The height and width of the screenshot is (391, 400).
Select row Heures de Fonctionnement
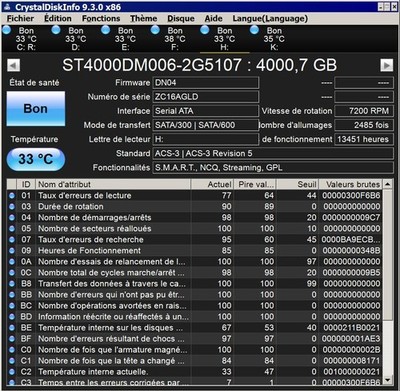[x=195, y=251]
